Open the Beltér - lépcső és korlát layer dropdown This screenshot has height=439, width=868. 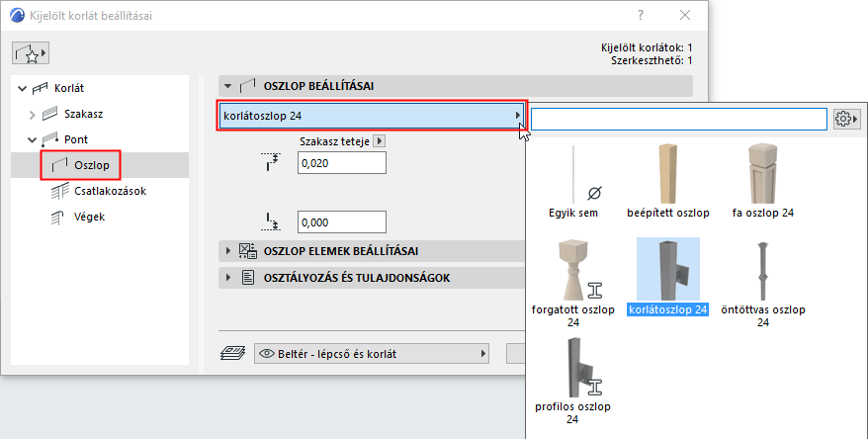(372, 354)
